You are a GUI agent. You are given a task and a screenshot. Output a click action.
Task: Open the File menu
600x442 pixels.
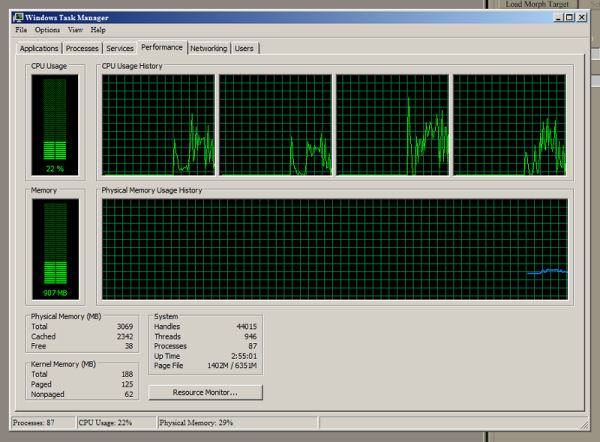tap(21, 30)
